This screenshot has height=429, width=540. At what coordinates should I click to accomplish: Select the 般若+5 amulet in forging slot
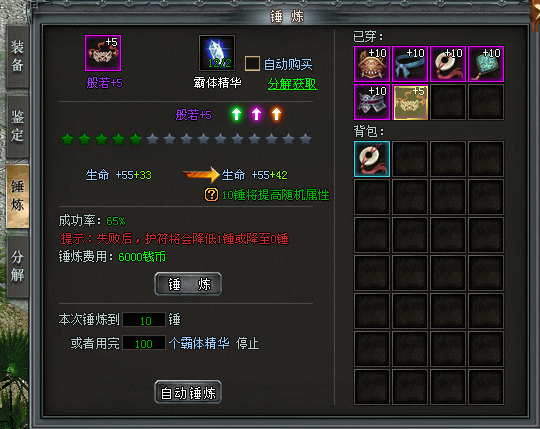[103, 53]
